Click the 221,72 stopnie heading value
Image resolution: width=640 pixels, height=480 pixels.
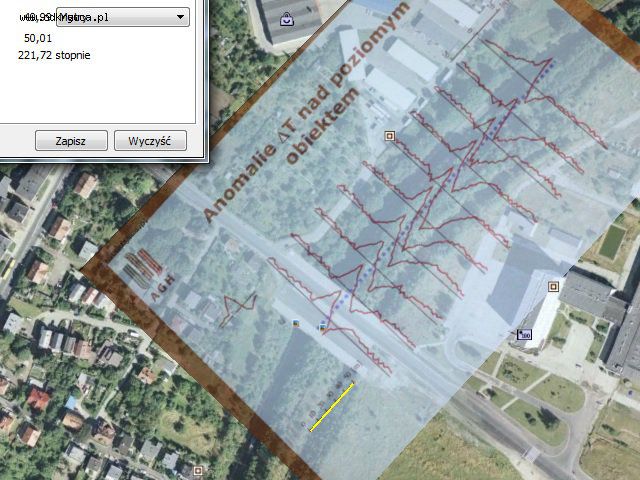click(55, 55)
